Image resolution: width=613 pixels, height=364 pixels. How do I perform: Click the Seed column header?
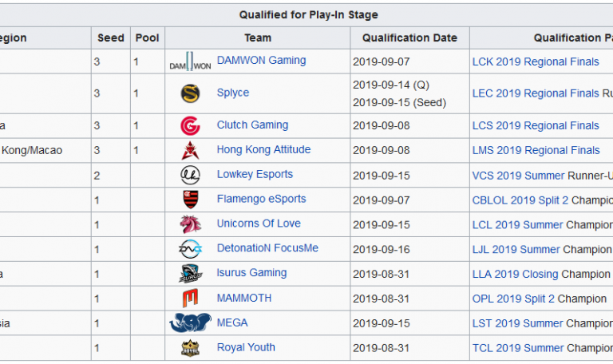(110, 38)
